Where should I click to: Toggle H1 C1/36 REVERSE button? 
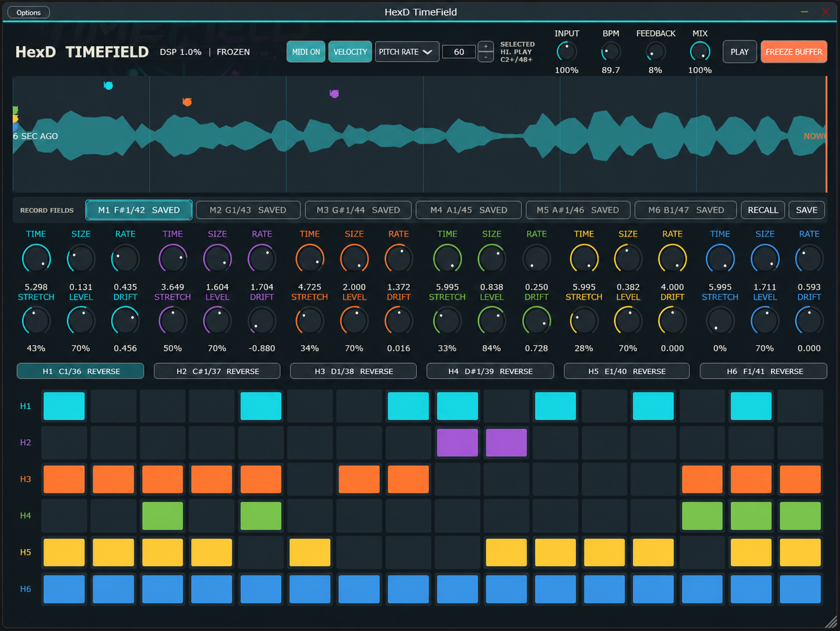(x=81, y=371)
